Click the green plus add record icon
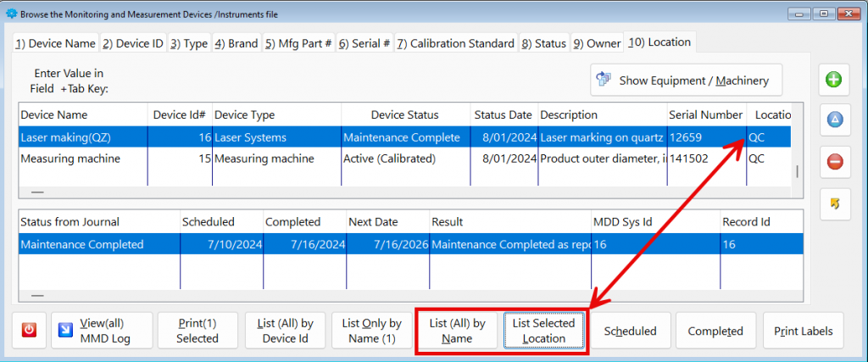868x362 pixels. (834, 80)
